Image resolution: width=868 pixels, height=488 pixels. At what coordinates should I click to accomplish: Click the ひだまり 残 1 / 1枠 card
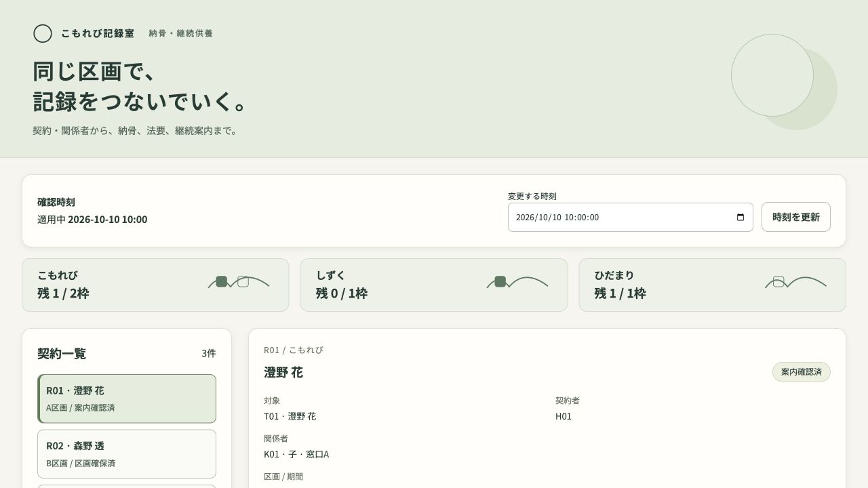pos(712,285)
